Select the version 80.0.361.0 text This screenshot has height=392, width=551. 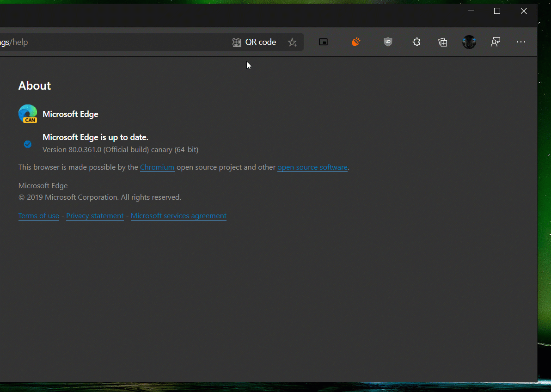[x=120, y=150]
